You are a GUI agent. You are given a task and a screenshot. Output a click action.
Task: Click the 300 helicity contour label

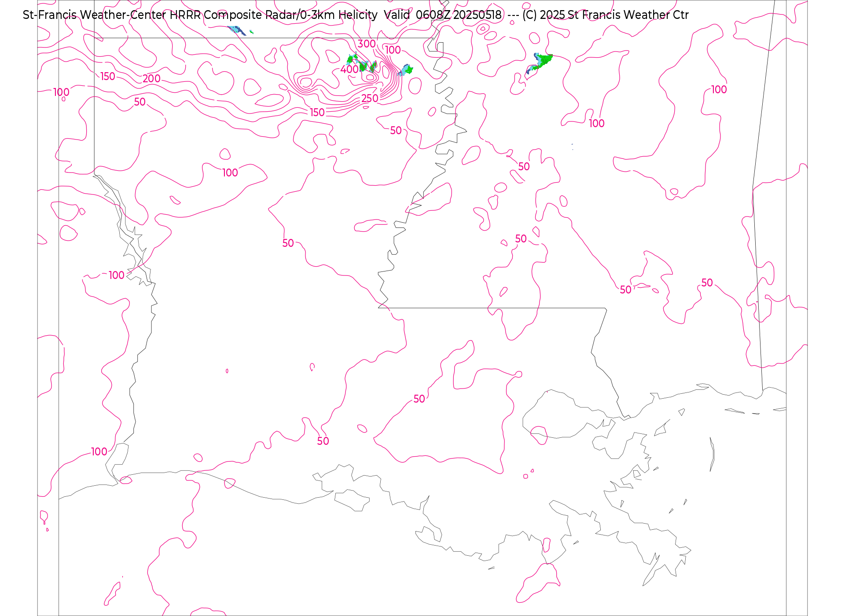click(367, 44)
